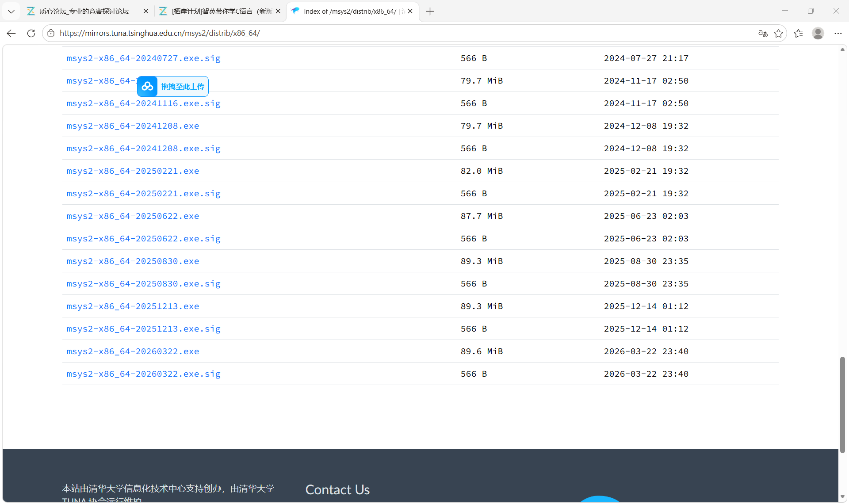Close the 栖岸计划 C语言 tab
The height and width of the screenshot is (504, 849).
[278, 11]
